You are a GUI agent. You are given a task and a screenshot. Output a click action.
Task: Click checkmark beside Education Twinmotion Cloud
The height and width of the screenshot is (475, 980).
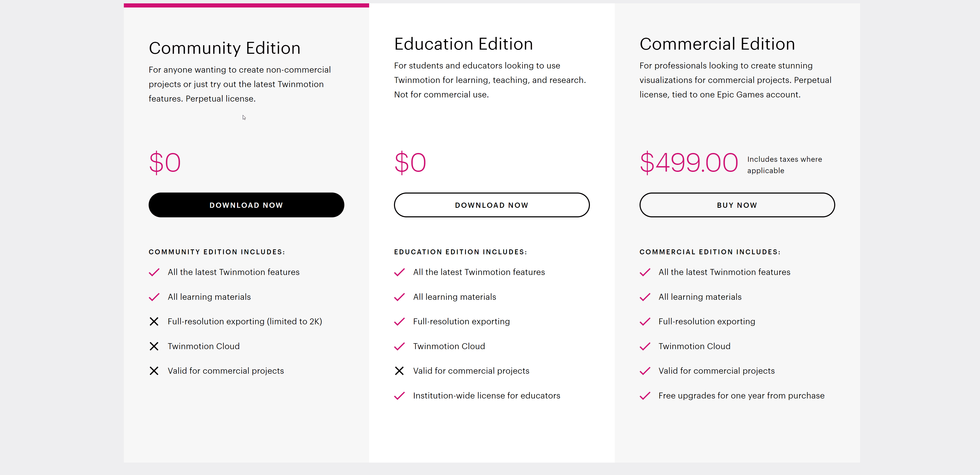pos(399,346)
